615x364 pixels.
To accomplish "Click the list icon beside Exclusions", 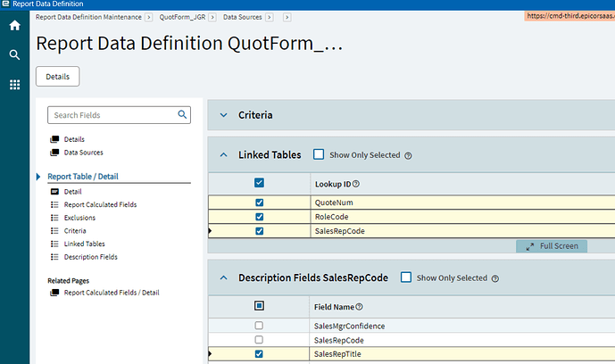I will point(54,218).
